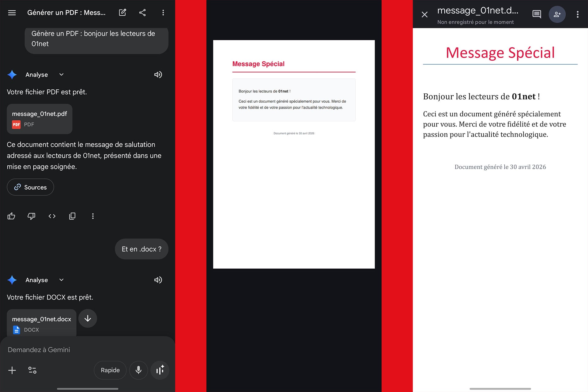Close the message_01net document viewer
The height and width of the screenshot is (392, 588).
(424, 14)
